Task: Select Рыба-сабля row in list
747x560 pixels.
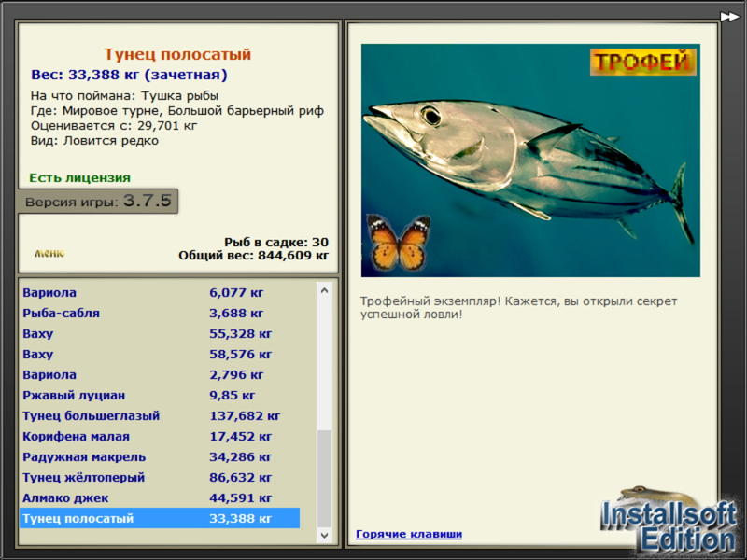Action: point(160,313)
